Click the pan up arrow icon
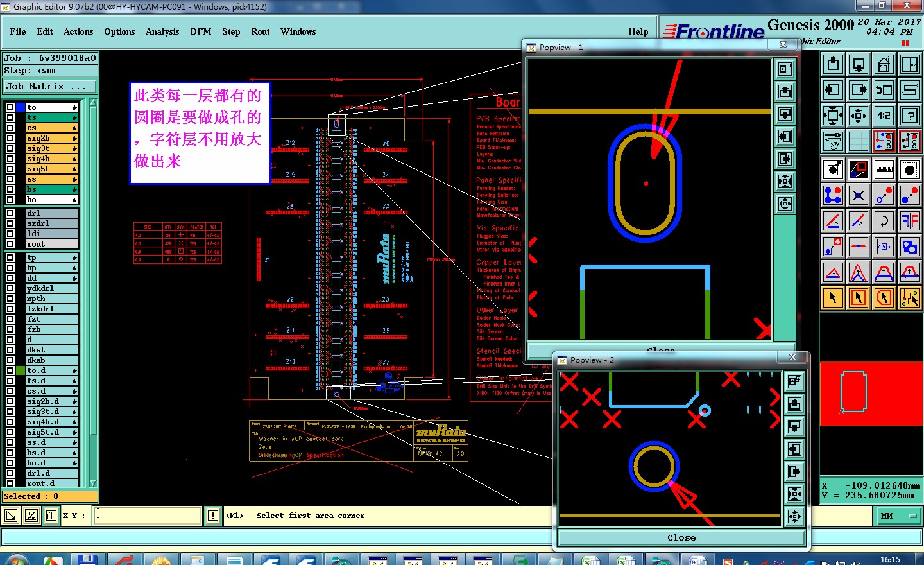The width and height of the screenshot is (924, 565). (833, 64)
